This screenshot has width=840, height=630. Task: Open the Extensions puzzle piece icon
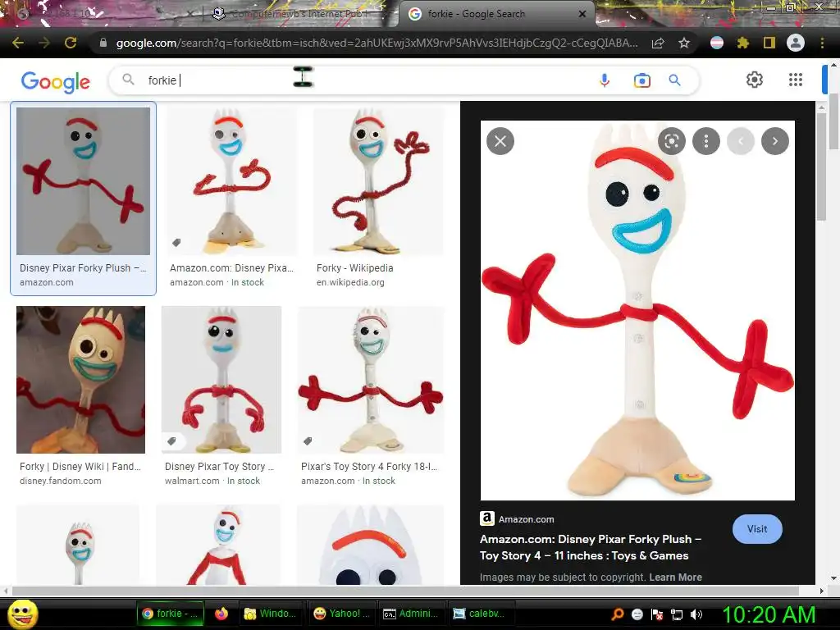(x=743, y=43)
